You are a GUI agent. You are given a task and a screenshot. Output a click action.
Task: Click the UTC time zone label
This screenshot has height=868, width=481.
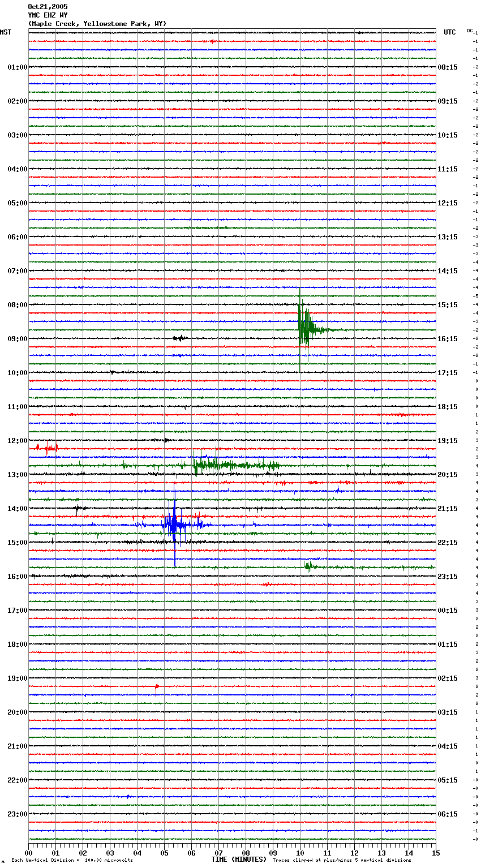pyautogui.click(x=449, y=32)
